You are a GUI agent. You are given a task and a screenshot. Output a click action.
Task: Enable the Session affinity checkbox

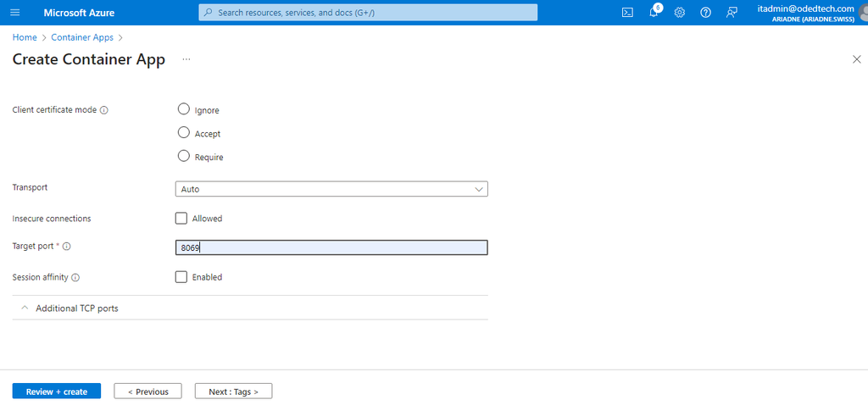point(181,277)
